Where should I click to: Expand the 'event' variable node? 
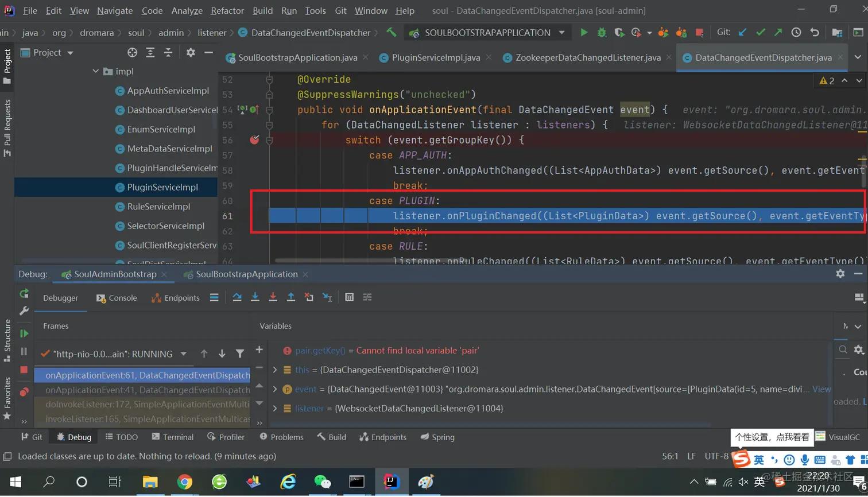point(274,389)
